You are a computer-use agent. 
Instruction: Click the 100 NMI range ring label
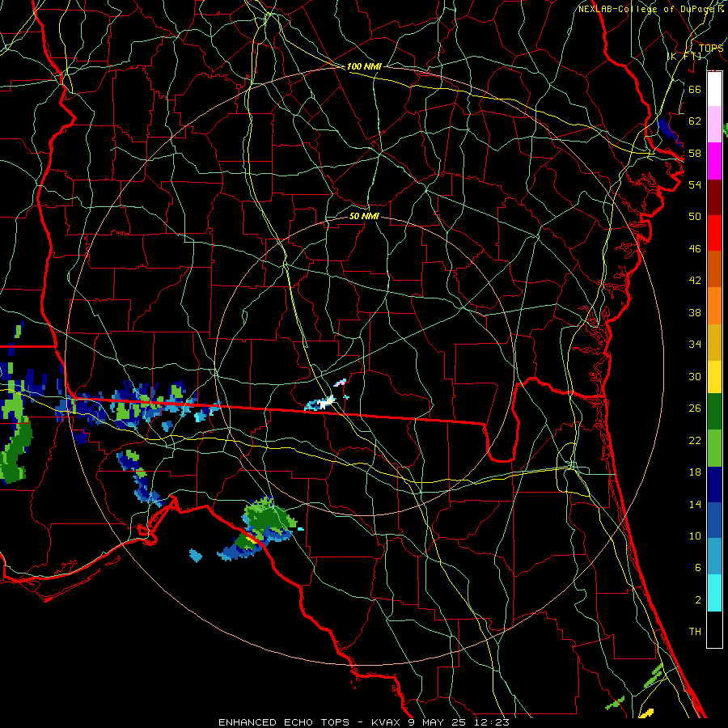[x=364, y=66]
